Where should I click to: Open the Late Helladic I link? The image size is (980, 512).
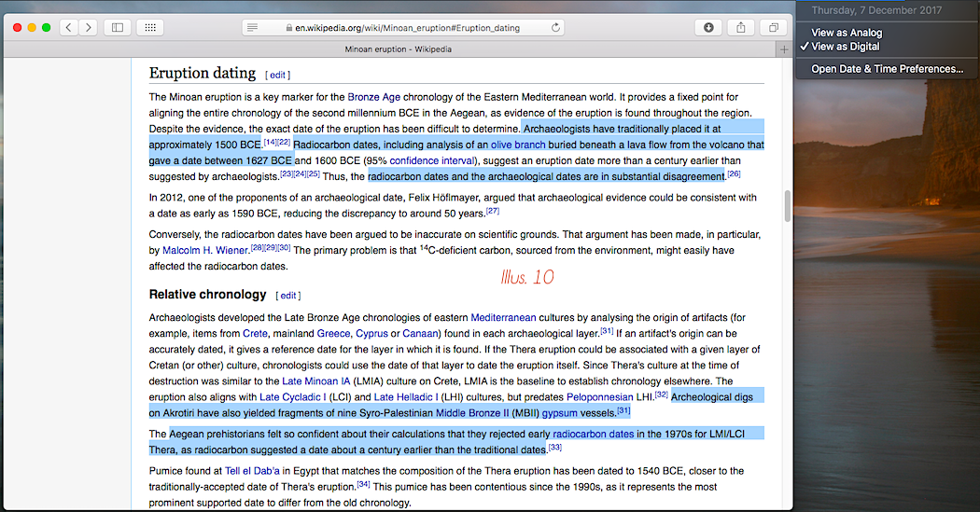click(x=406, y=397)
